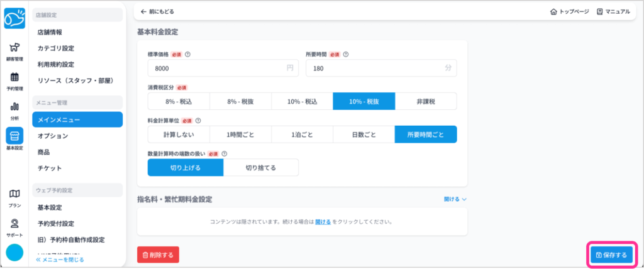Click the 保存する button

coord(611,255)
